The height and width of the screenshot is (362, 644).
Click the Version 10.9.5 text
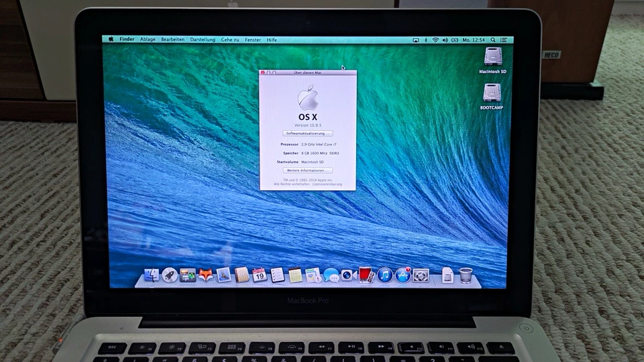tap(308, 125)
